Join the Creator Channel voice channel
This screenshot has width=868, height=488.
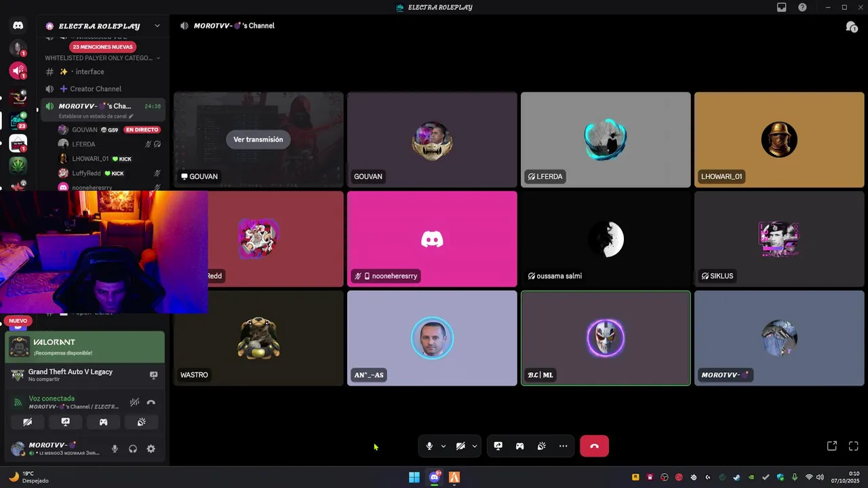[x=102, y=89]
